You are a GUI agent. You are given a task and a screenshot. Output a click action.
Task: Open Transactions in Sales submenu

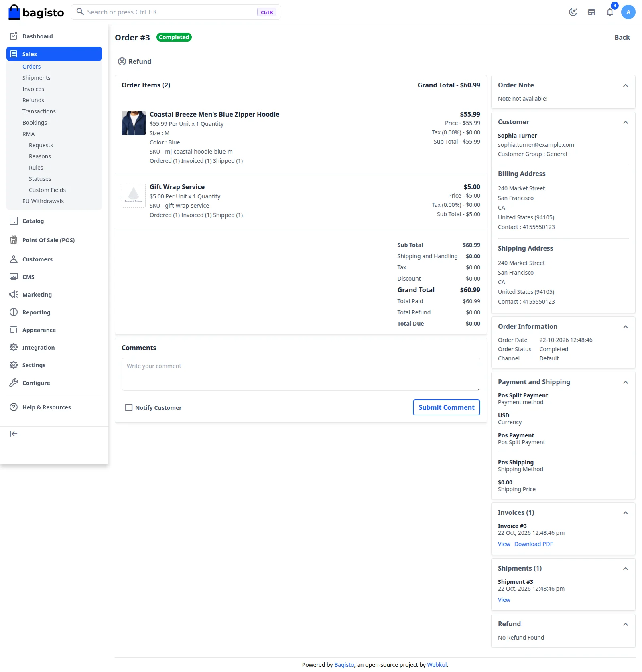click(x=39, y=111)
